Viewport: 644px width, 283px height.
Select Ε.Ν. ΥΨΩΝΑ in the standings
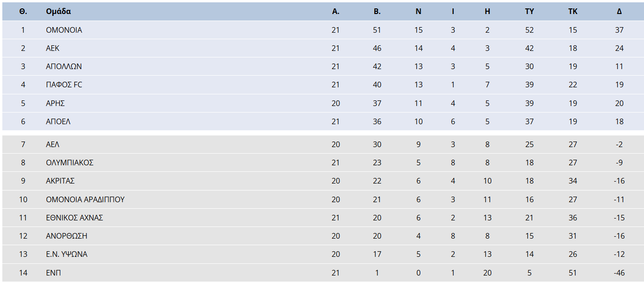tap(66, 254)
